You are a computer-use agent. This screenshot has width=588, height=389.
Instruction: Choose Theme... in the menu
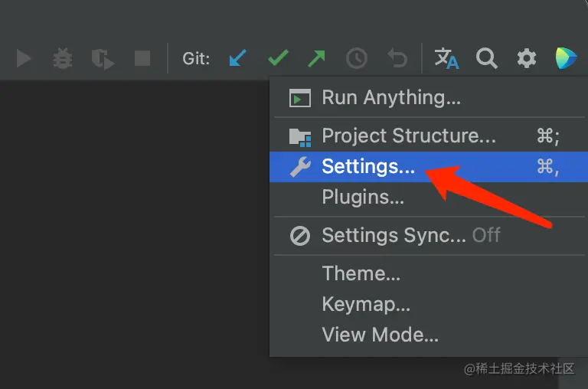click(x=429, y=273)
